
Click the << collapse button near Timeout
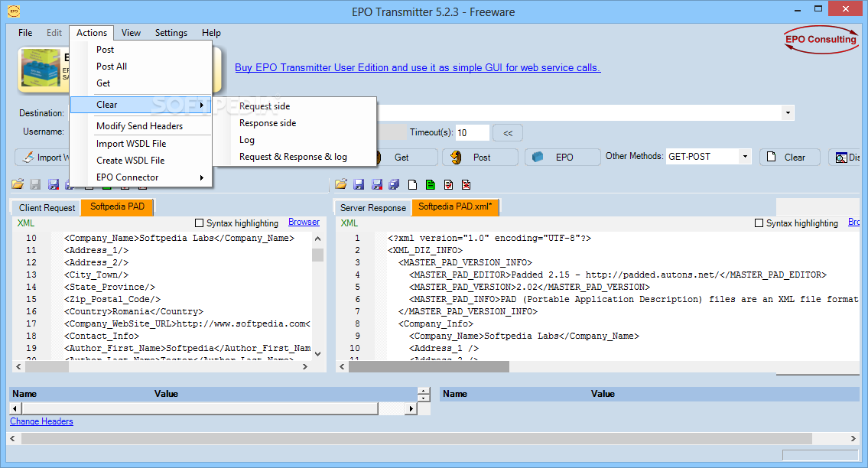[508, 133]
